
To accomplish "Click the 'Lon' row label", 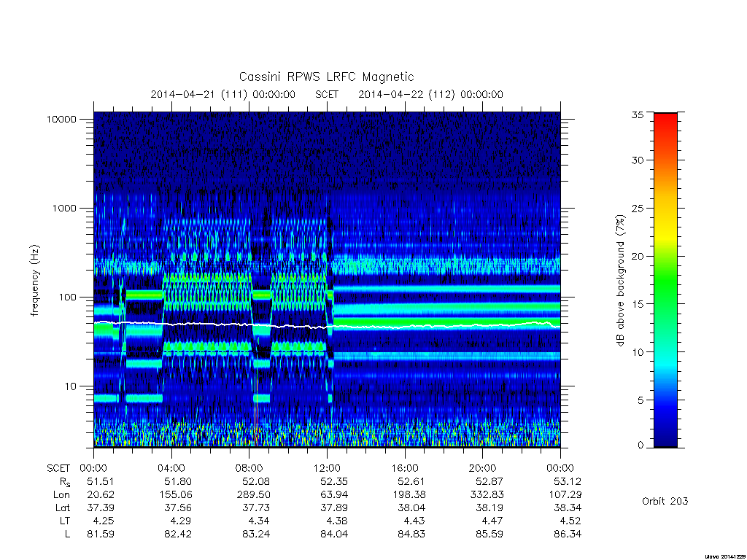I will pyautogui.click(x=61, y=495).
